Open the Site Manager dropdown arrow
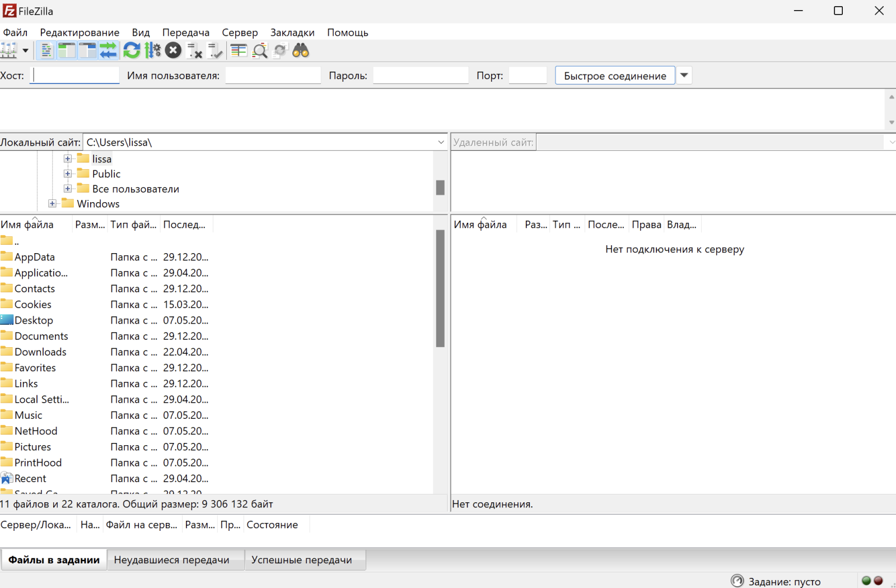Screen dimensions: 896x588 (x=25, y=50)
